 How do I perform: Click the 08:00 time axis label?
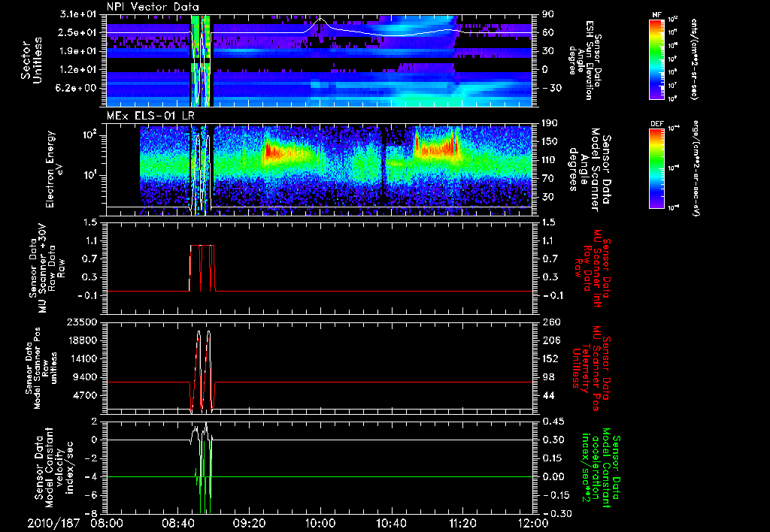[x=107, y=523]
